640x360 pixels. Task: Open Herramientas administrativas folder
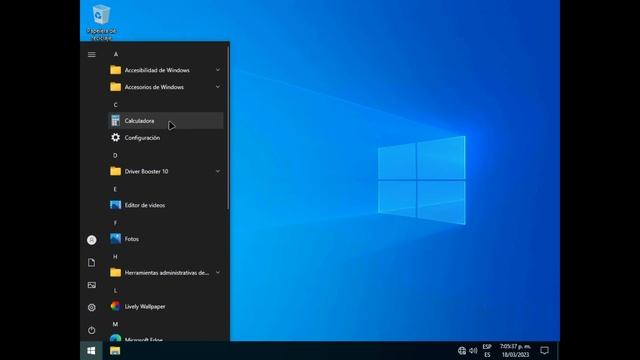coord(165,273)
